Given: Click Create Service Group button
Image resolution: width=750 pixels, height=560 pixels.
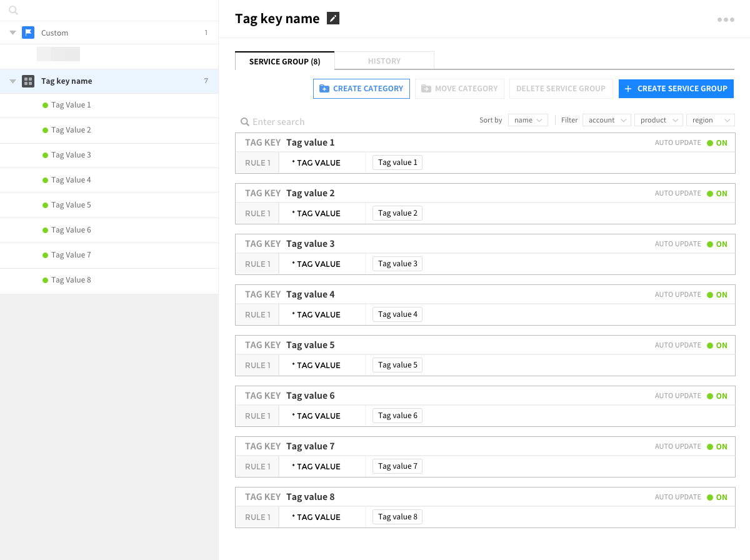Looking at the screenshot, I should click(676, 89).
